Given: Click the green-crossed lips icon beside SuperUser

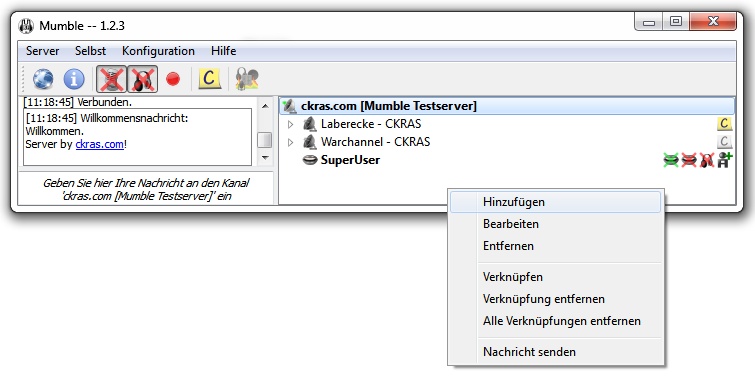Looking at the screenshot, I should pyautogui.click(x=671, y=160).
